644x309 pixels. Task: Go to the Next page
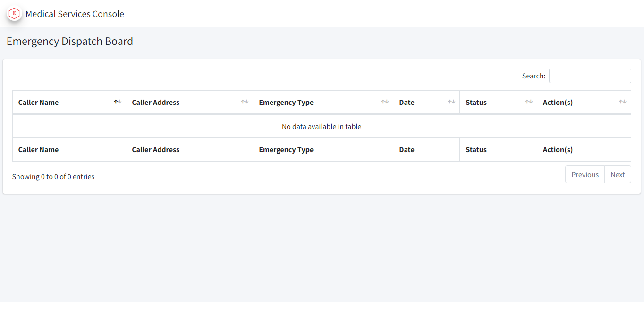[x=618, y=175]
